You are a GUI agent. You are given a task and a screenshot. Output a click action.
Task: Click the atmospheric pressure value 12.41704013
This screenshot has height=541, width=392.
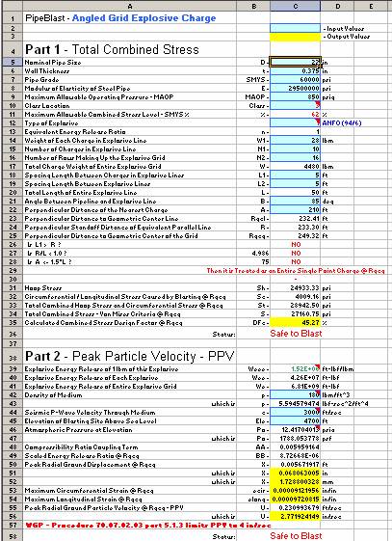click(296, 429)
